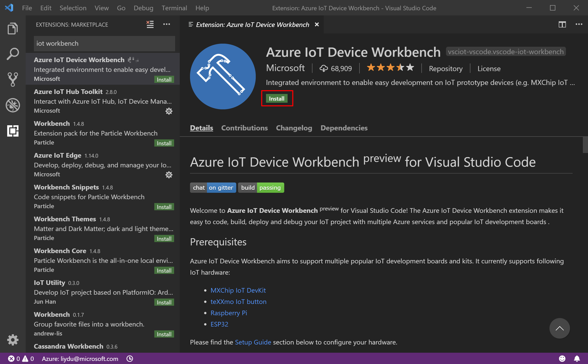Click the Extensions view icon
The height and width of the screenshot is (364, 588).
tap(13, 131)
